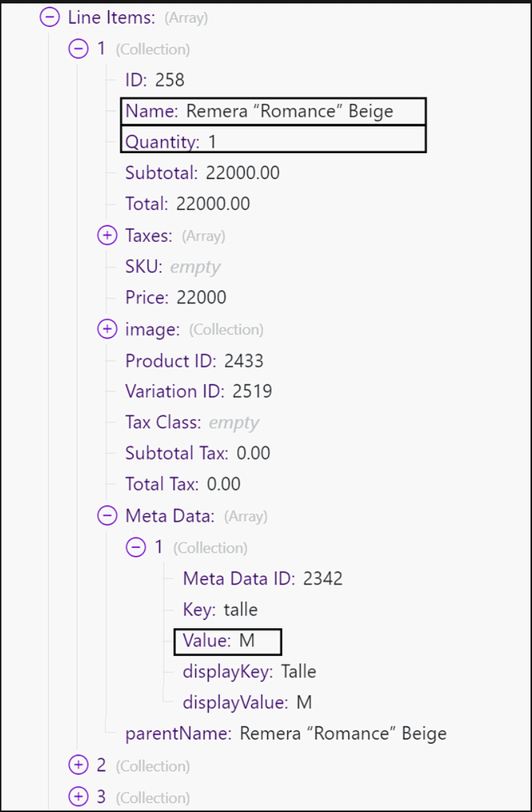532x812 pixels.
Task: Collapse the Meta Data array
Action: [x=107, y=515]
